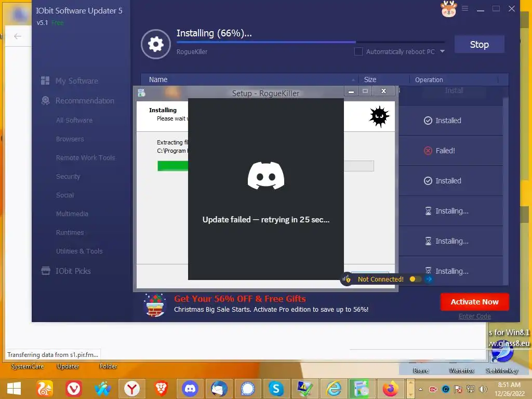
Task: Sort list by Size column header
Action: click(370, 79)
